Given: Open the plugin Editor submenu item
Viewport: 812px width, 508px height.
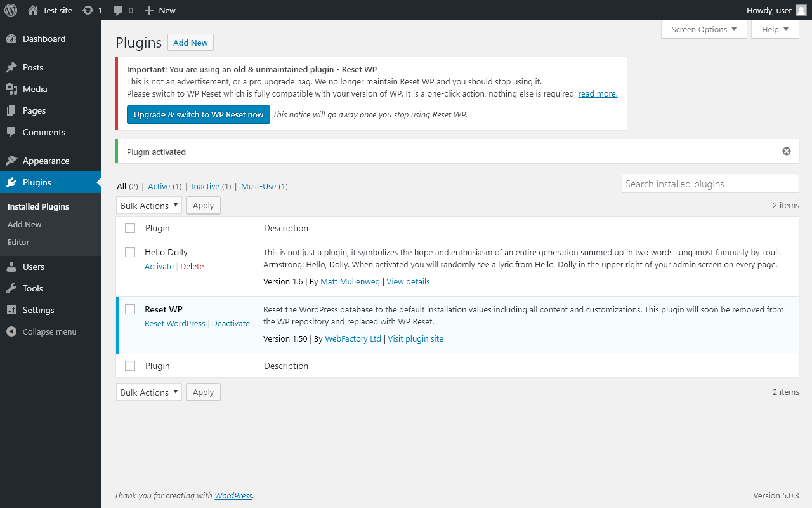Looking at the screenshot, I should [x=18, y=242].
